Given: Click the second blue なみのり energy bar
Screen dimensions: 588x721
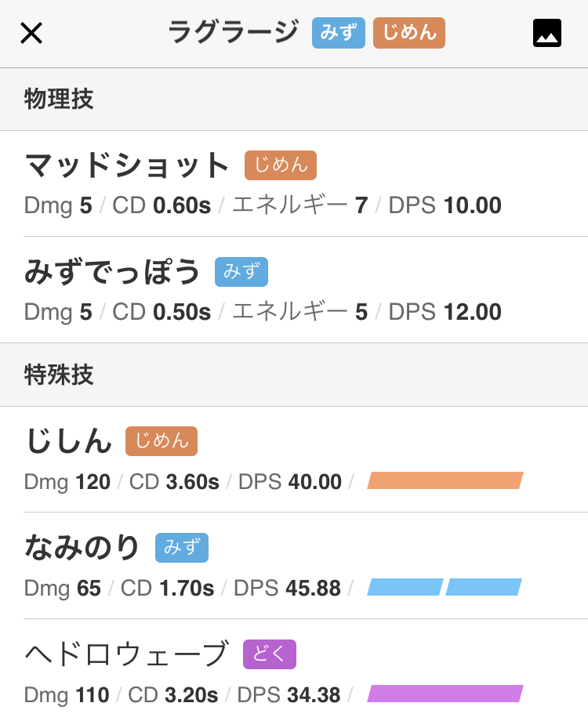Looking at the screenshot, I should [484, 587].
